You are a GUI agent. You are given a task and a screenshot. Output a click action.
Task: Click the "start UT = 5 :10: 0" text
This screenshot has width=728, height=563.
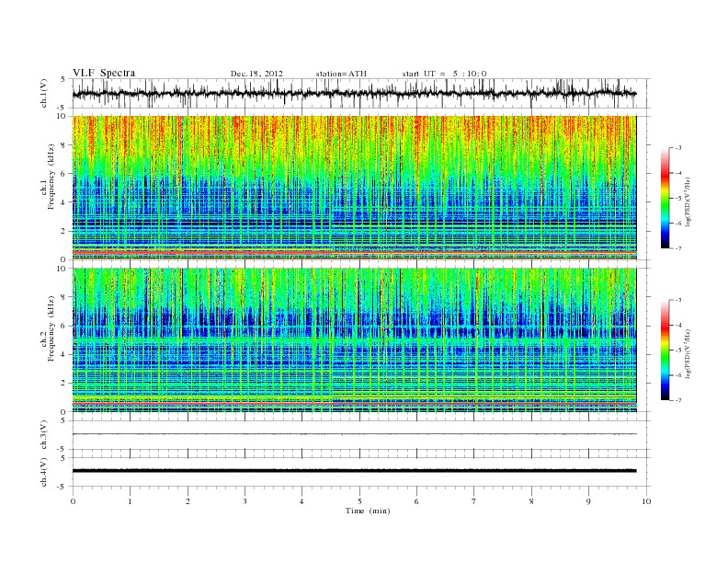coord(444,74)
